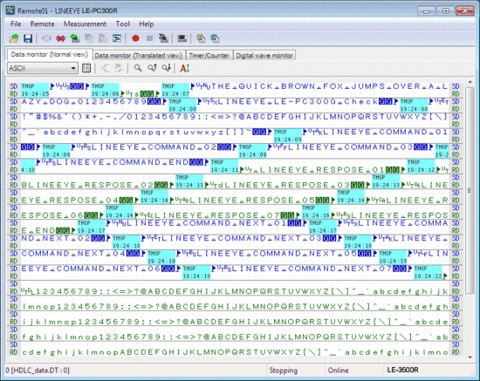
Task: Click the scrollbar down arrow
Action: click(470, 357)
